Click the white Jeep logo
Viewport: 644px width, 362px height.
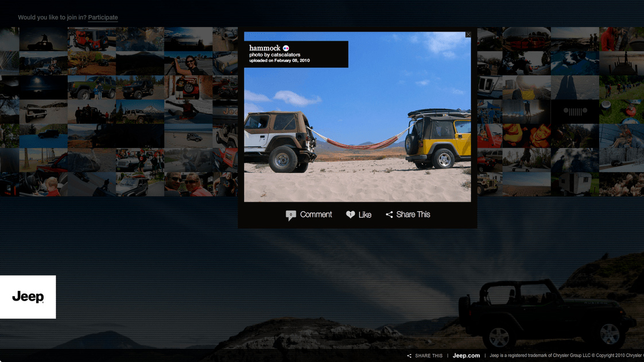coord(28,297)
